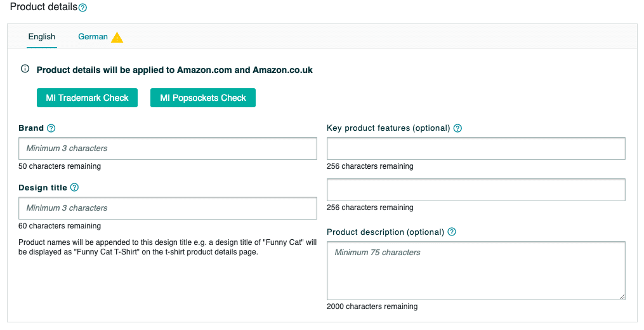
Task: Focus the Product description text area
Action: 476,270
